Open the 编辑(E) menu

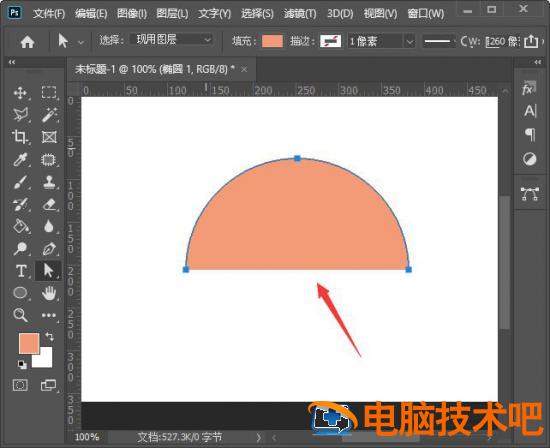pos(91,14)
